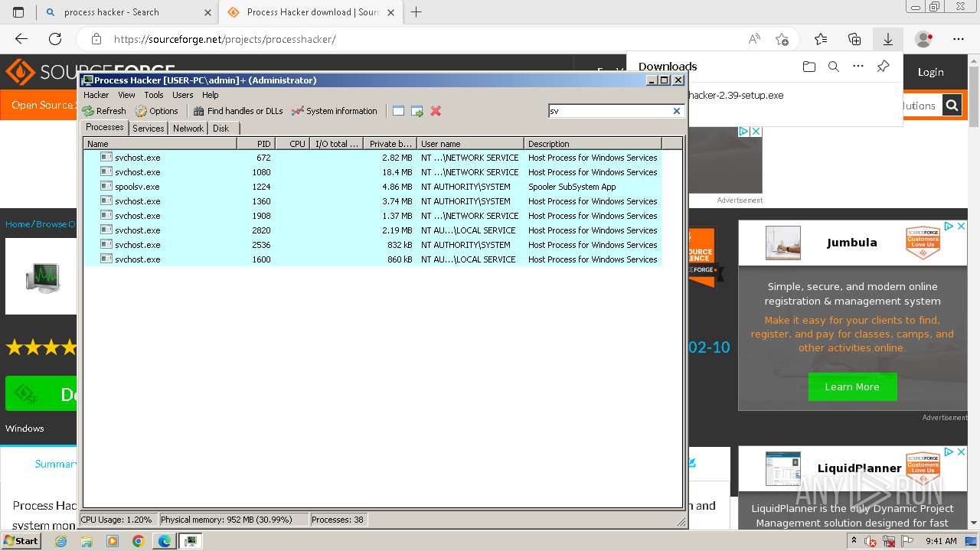Viewport: 980px width, 551px height.
Task: Open the browser profile icon
Action: tap(924, 39)
